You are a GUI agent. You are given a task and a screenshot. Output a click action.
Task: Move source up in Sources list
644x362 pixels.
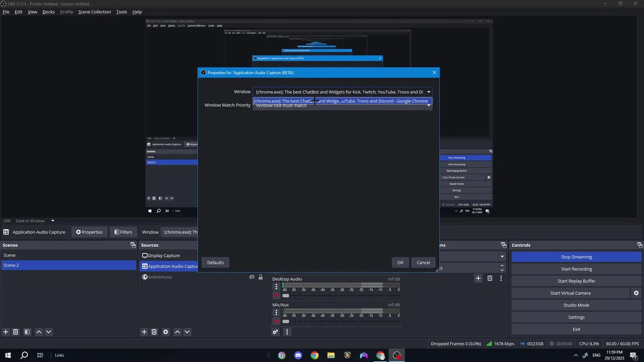tap(177, 332)
